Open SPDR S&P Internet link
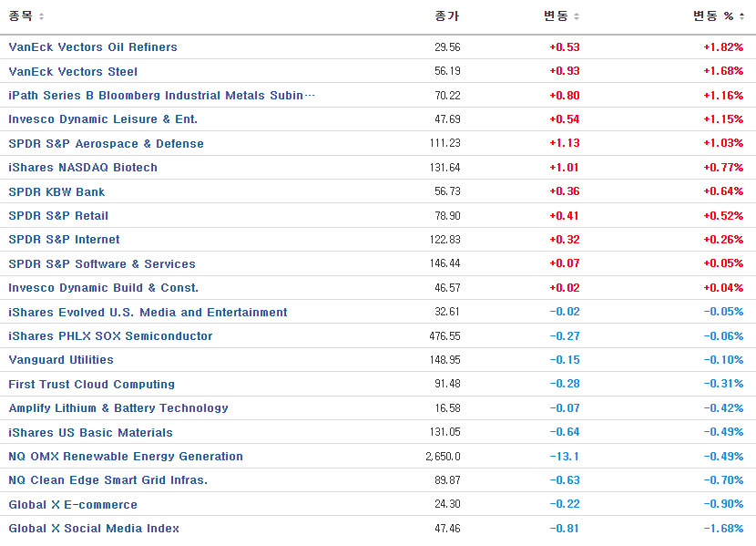This screenshot has height=546, width=756. tap(64, 239)
